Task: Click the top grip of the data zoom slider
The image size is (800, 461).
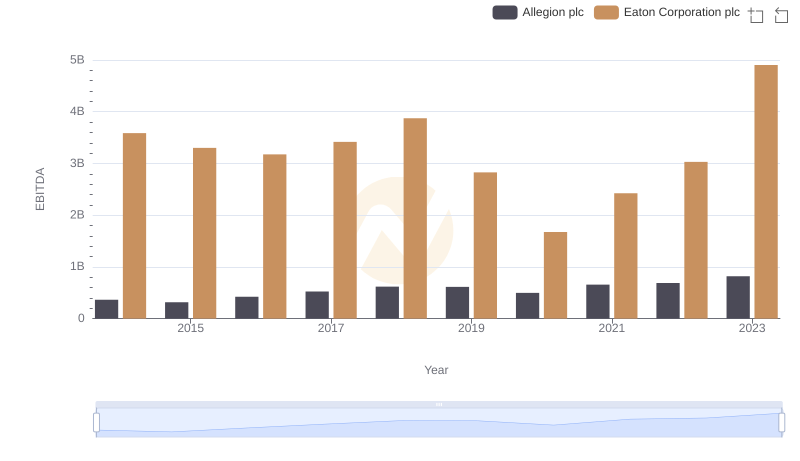Action: (x=439, y=404)
